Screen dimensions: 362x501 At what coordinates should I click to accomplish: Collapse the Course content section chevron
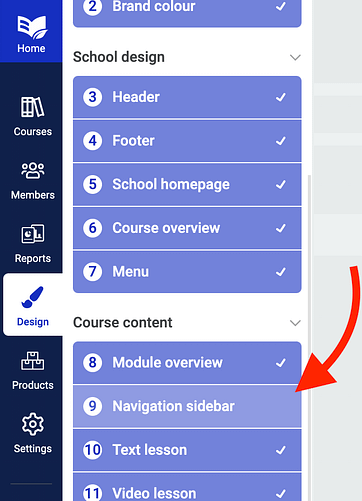295,323
